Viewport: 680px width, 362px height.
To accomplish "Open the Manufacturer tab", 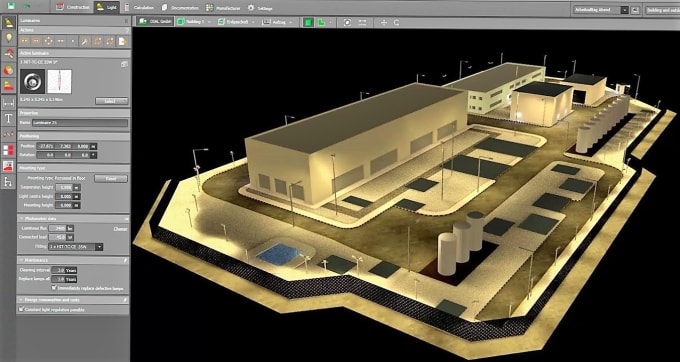I will pos(224,8).
